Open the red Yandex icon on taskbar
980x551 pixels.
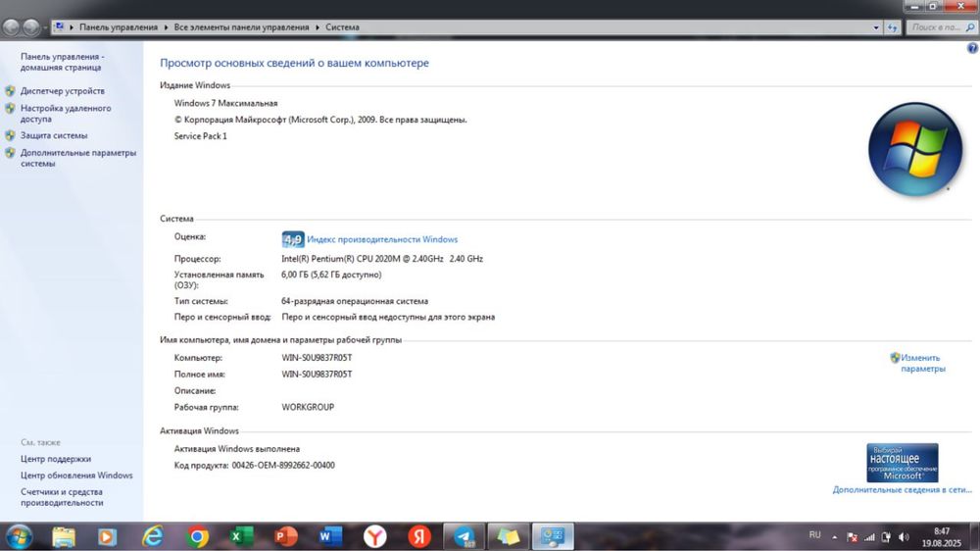(418, 536)
